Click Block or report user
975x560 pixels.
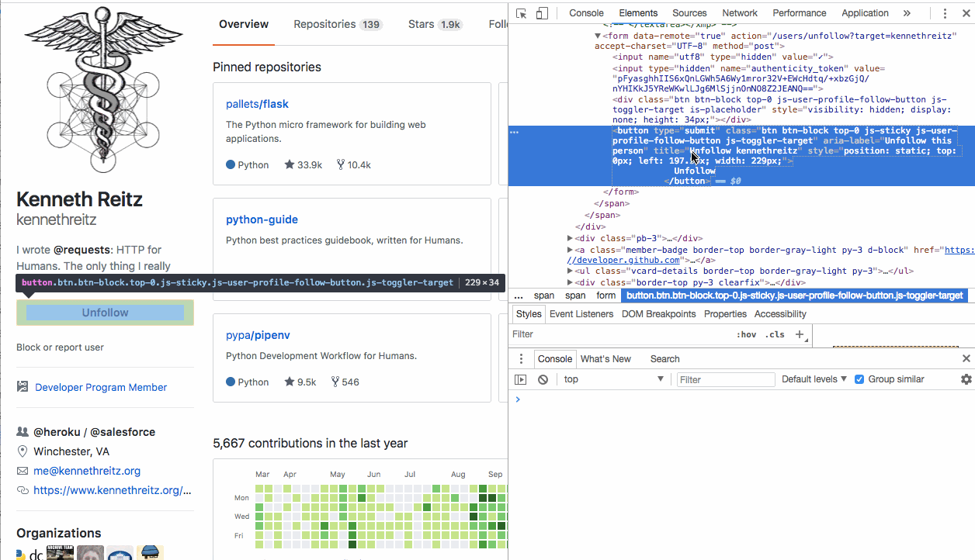click(x=61, y=347)
